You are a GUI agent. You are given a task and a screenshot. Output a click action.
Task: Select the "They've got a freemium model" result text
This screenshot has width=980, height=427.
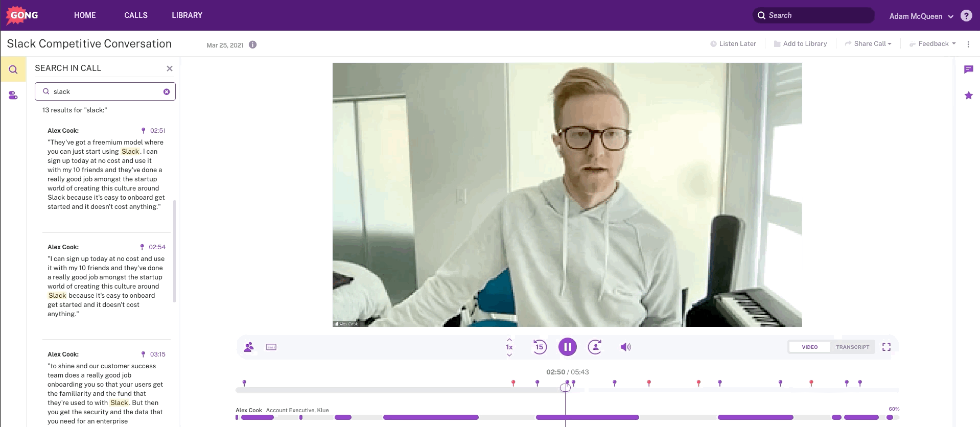point(106,175)
